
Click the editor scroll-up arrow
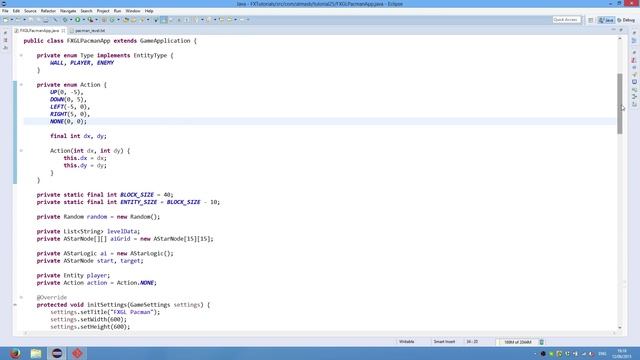[x=620, y=38]
